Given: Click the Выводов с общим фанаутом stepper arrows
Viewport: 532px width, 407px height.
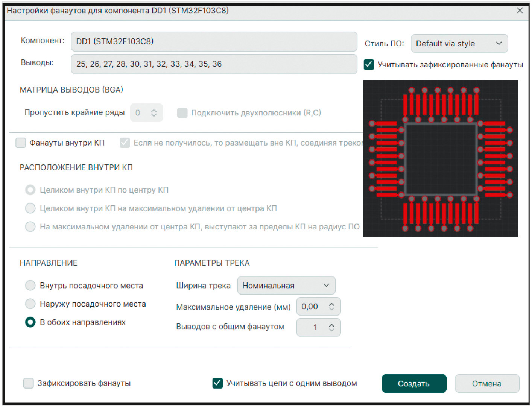Looking at the screenshot, I should click(331, 327).
